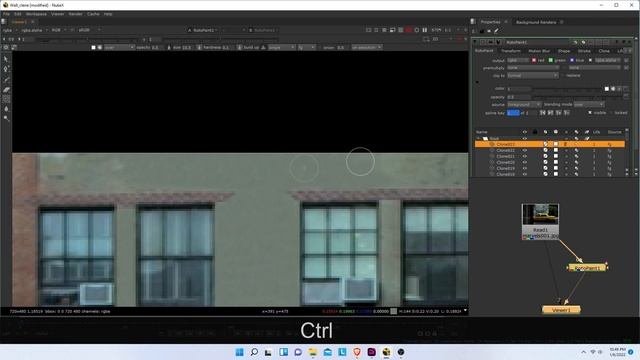This screenshot has width=640, height=360.
Task: Toggle the visible checkbox
Action: tap(590, 113)
